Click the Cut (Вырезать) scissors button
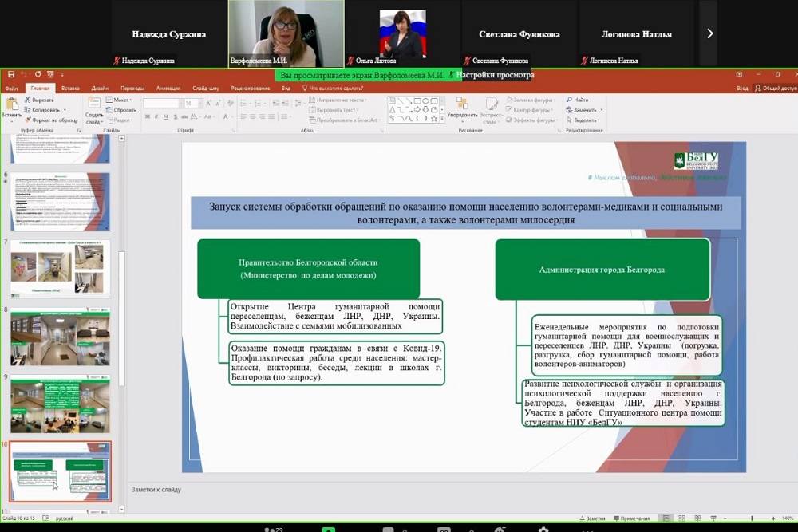This screenshot has height=532, width=798. pos(38,100)
